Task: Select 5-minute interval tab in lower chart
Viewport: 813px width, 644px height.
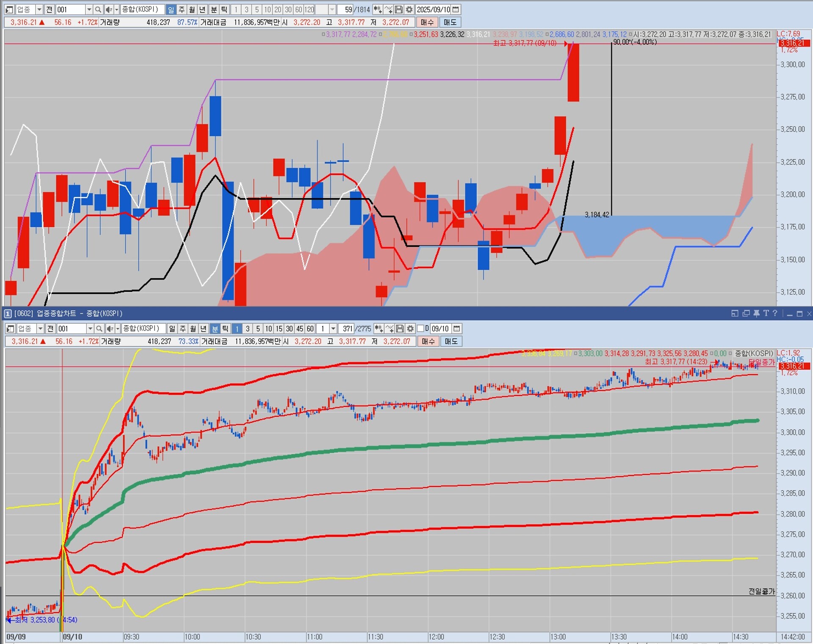Action: point(258,329)
